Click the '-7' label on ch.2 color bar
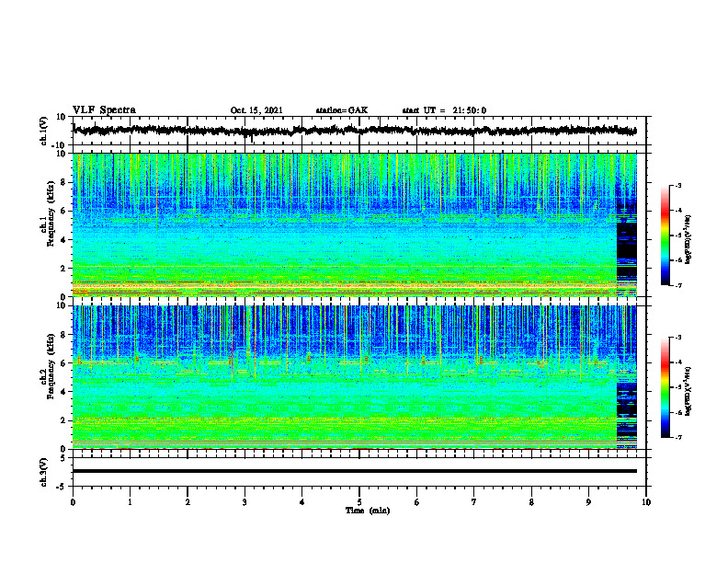This screenshot has height=563, width=728. pos(678,437)
